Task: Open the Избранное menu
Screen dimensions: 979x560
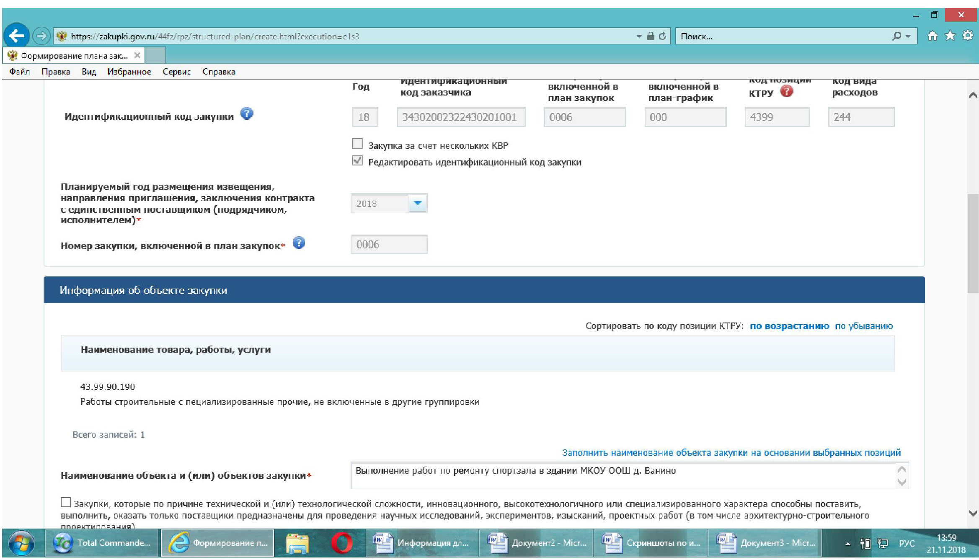Action: click(129, 72)
